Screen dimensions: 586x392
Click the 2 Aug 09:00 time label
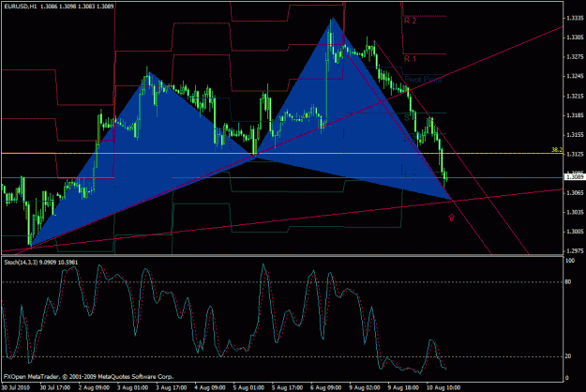click(x=94, y=387)
